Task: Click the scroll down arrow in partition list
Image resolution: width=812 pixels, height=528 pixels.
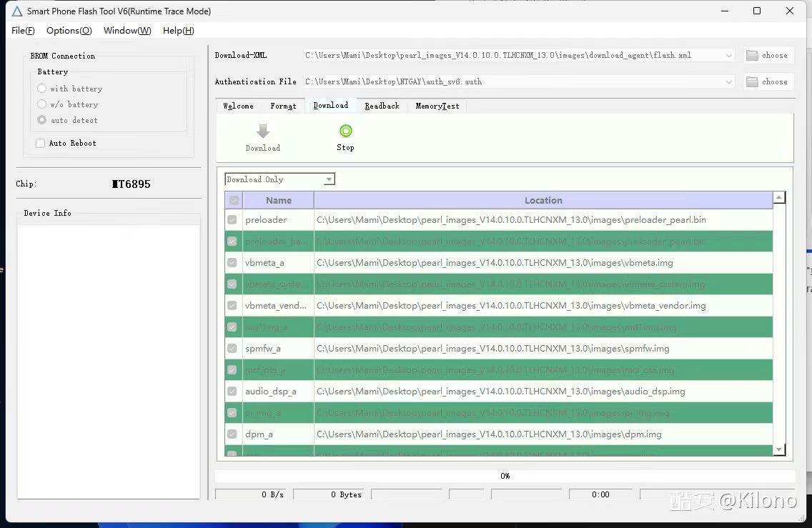Action: pyautogui.click(x=779, y=449)
